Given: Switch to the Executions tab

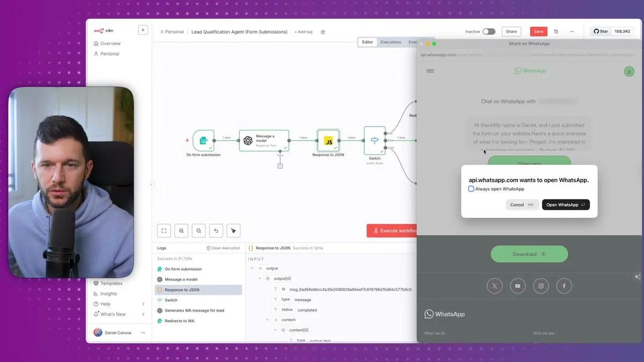Looking at the screenshot, I should (x=391, y=42).
